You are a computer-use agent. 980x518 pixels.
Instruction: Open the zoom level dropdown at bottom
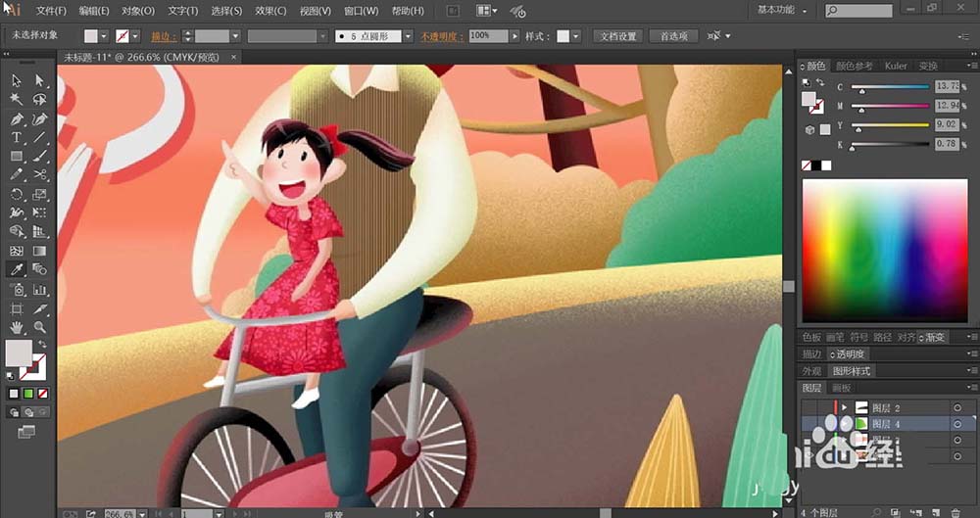(142, 514)
